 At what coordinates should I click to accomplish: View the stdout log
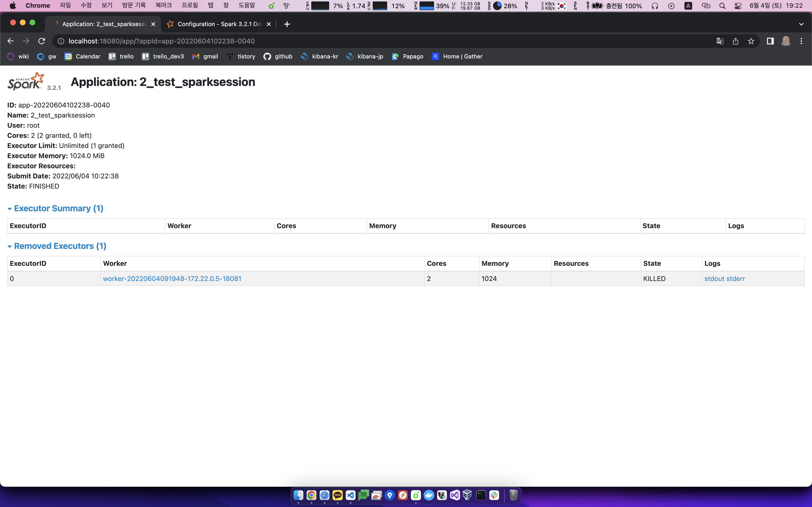[714, 279]
